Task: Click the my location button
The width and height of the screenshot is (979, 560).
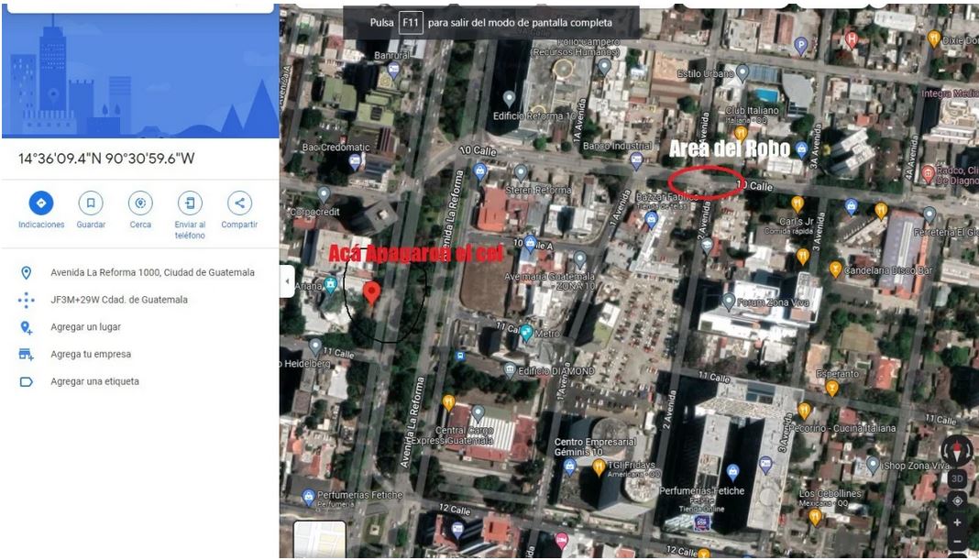Action: (x=957, y=500)
